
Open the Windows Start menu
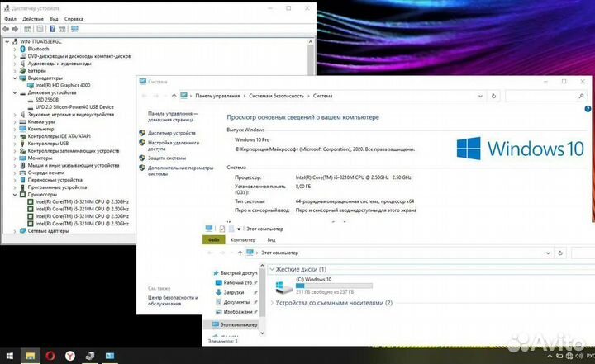pyautogui.click(x=10, y=356)
